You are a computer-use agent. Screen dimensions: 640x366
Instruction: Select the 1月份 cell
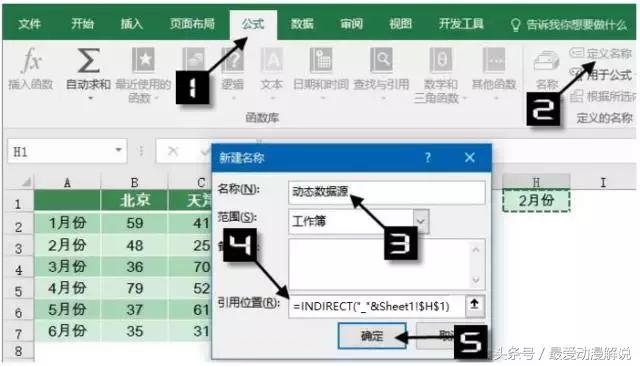[67, 222]
